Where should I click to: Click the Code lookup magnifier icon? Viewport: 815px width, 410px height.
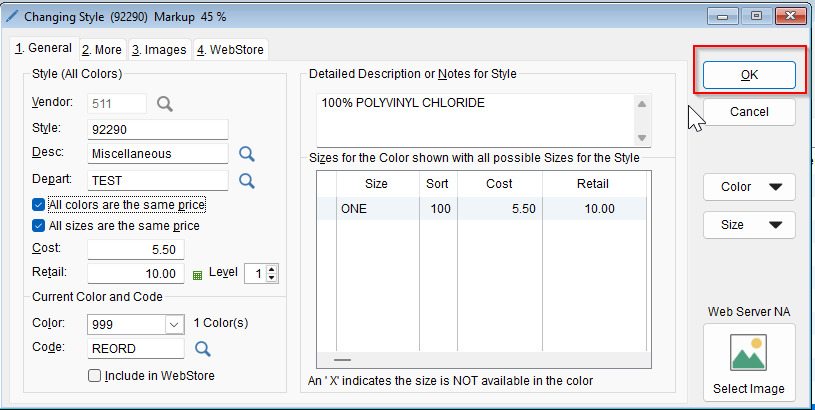(x=203, y=348)
